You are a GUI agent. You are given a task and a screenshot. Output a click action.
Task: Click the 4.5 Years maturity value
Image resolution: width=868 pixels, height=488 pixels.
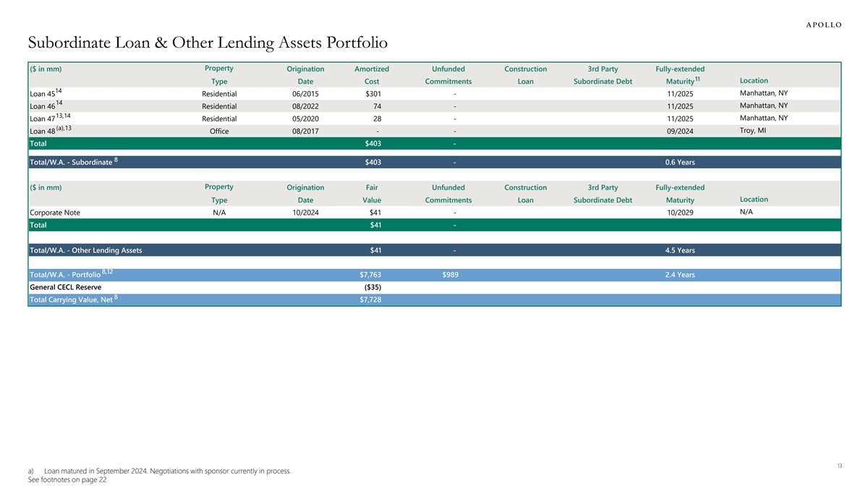pyautogui.click(x=679, y=250)
